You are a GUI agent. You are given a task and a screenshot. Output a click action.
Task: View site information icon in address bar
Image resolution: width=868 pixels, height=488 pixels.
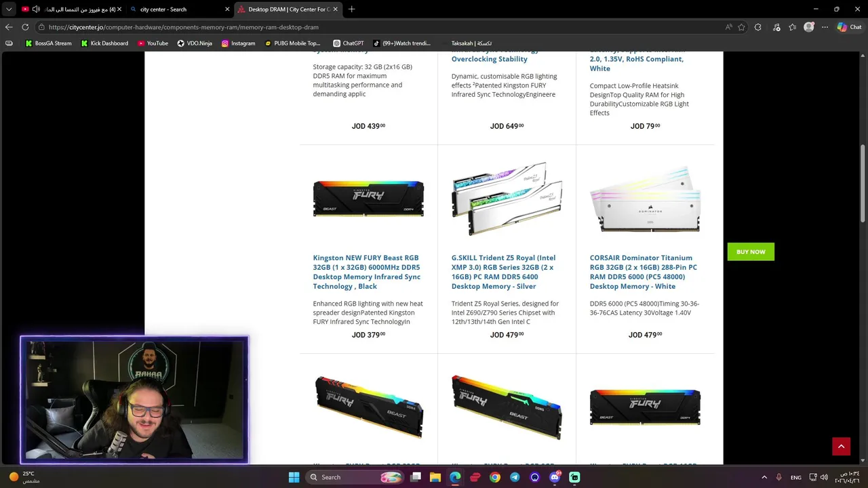coord(41,27)
